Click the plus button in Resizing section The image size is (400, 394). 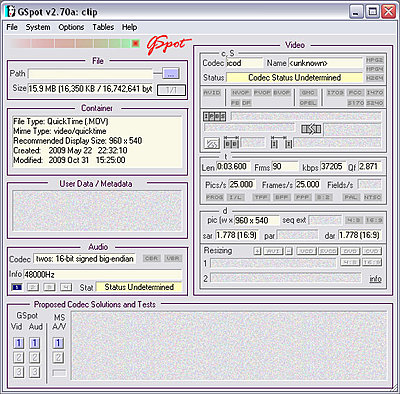click(x=257, y=251)
